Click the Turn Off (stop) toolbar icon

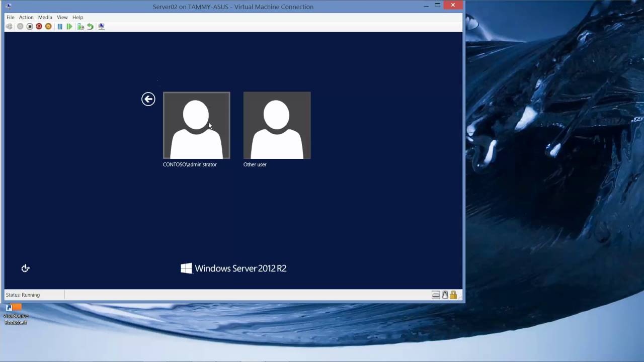click(x=30, y=27)
